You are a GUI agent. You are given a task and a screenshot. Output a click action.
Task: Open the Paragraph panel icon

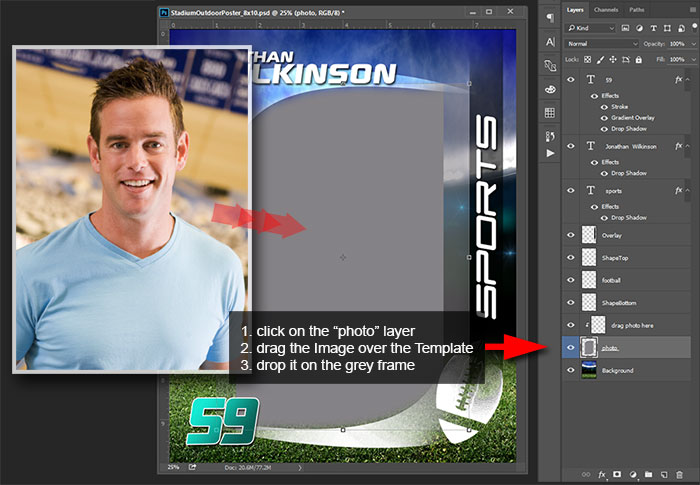click(x=550, y=17)
